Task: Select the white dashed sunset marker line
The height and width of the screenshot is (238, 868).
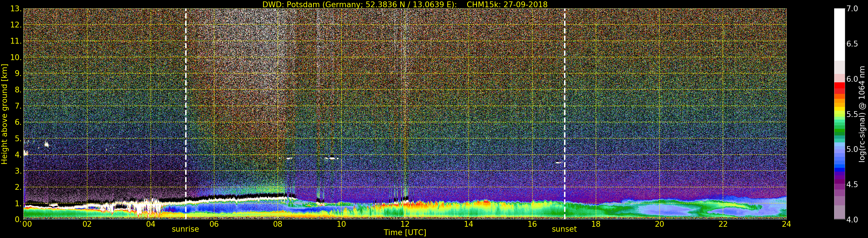Action: pyautogui.click(x=565, y=114)
